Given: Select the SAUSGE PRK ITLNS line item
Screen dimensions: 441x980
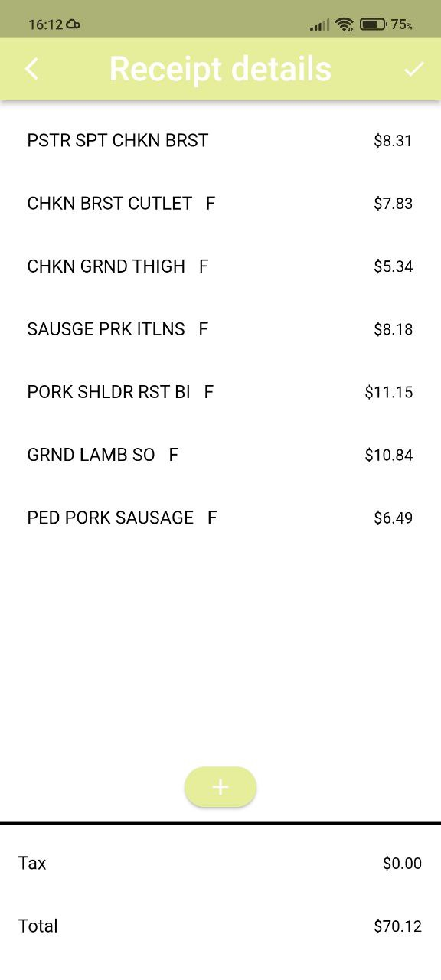Looking at the screenshot, I should coord(115,328).
